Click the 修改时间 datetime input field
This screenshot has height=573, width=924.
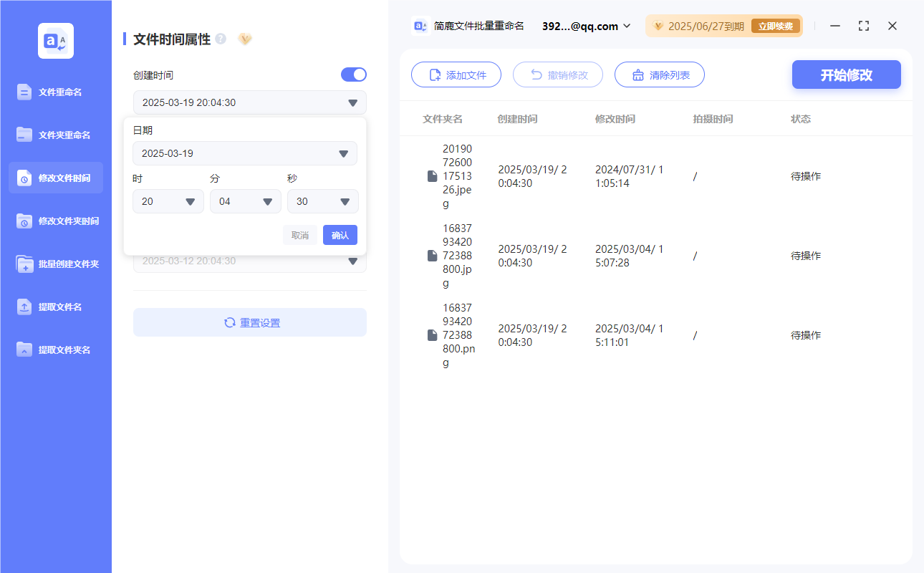pos(249,261)
